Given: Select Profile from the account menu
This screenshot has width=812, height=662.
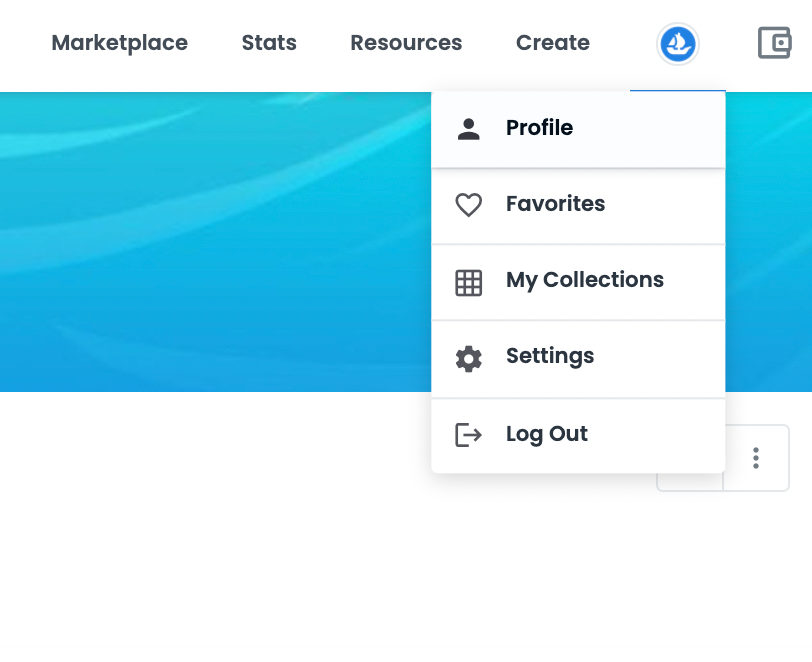Looking at the screenshot, I should [578, 129].
